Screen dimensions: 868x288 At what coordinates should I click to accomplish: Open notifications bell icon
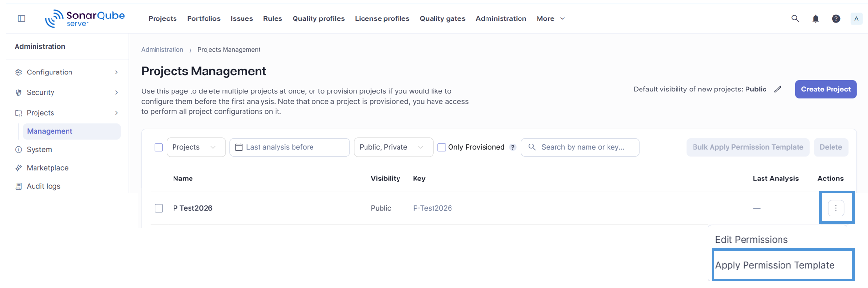(816, 18)
